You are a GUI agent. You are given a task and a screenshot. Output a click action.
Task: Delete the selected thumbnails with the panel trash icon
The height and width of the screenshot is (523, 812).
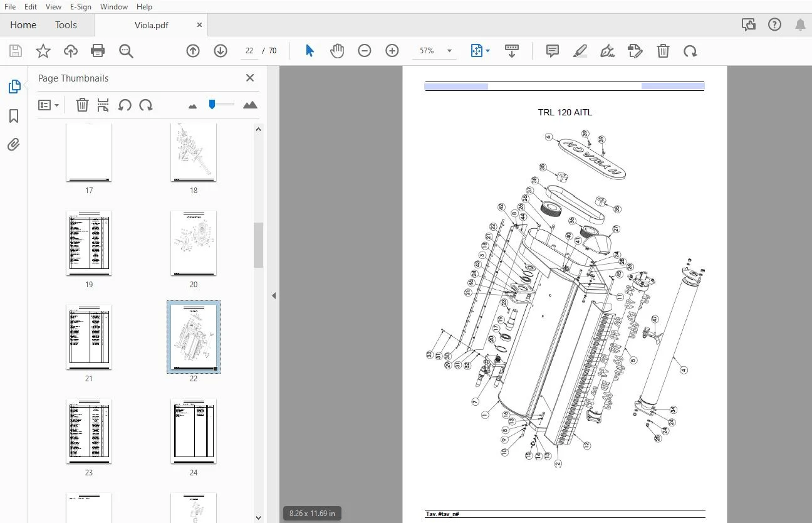(82, 105)
